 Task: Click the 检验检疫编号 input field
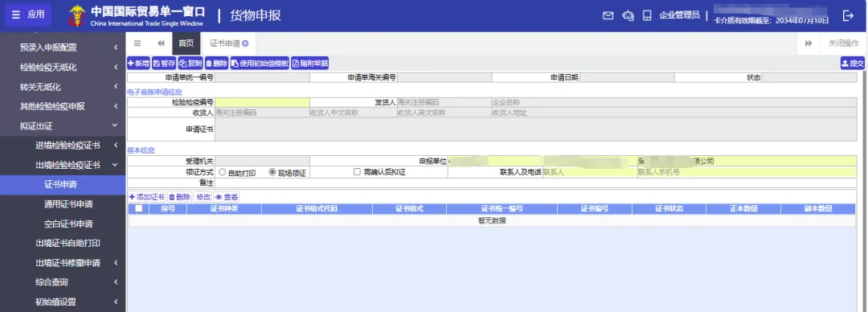262,102
